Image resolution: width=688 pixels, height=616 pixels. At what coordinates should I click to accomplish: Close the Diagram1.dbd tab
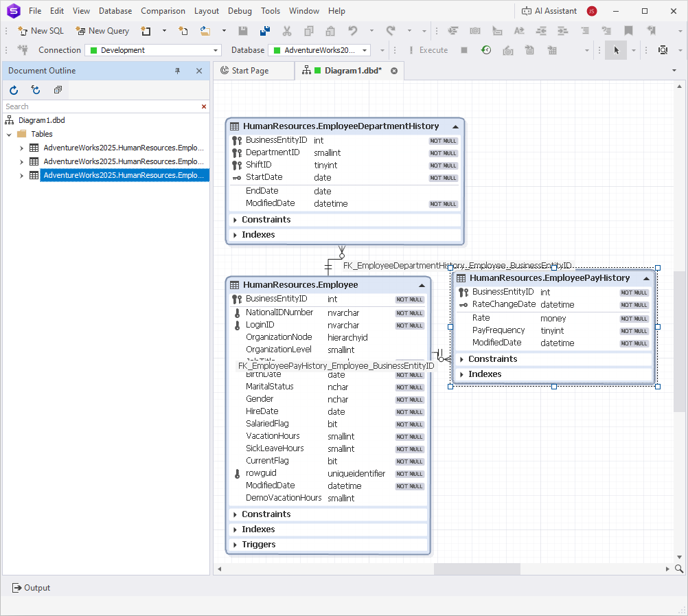[394, 71]
